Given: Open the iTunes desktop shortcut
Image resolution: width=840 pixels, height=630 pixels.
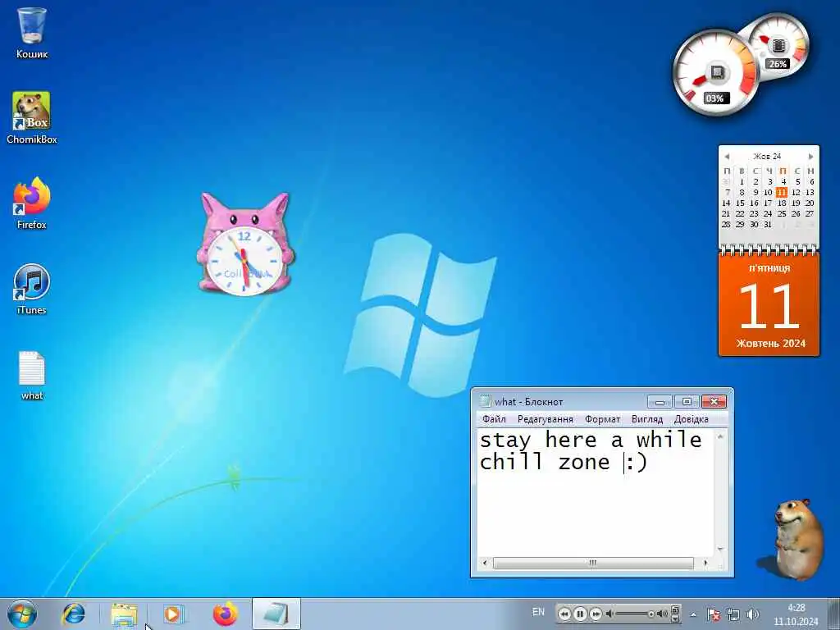Looking at the screenshot, I should tap(32, 289).
